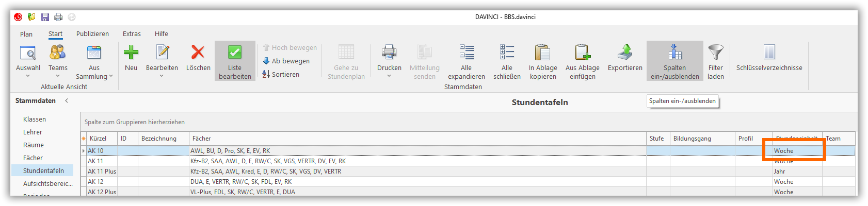Click Alle expandieren icon
The height and width of the screenshot is (206, 868).
467,53
